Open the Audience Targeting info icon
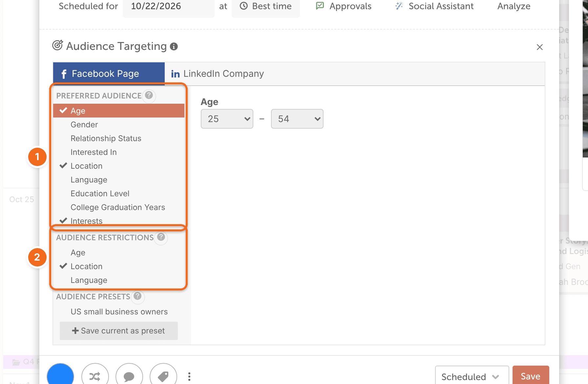The width and height of the screenshot is (588, 384). [174, 47]
